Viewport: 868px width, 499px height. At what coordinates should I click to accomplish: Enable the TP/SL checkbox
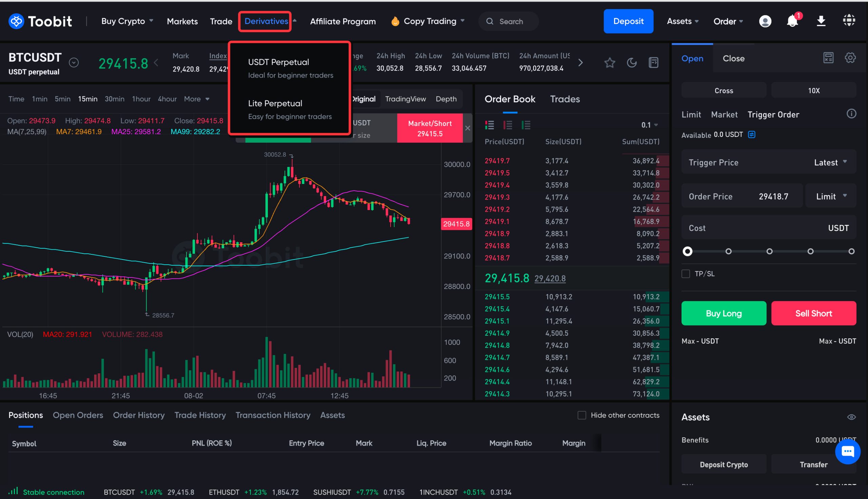coord(686,274)
